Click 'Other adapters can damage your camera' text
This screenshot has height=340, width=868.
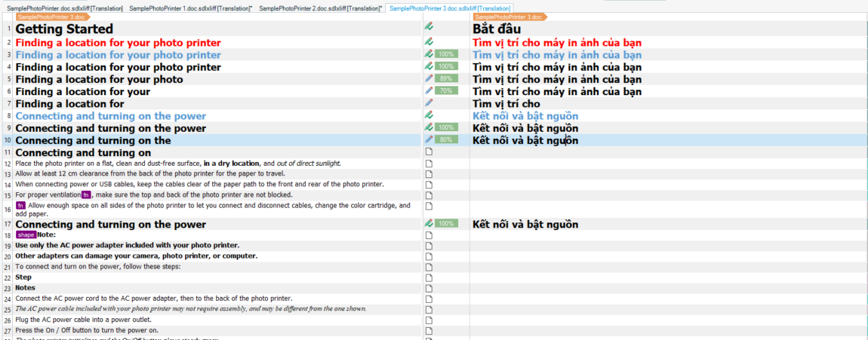(79, 256)
